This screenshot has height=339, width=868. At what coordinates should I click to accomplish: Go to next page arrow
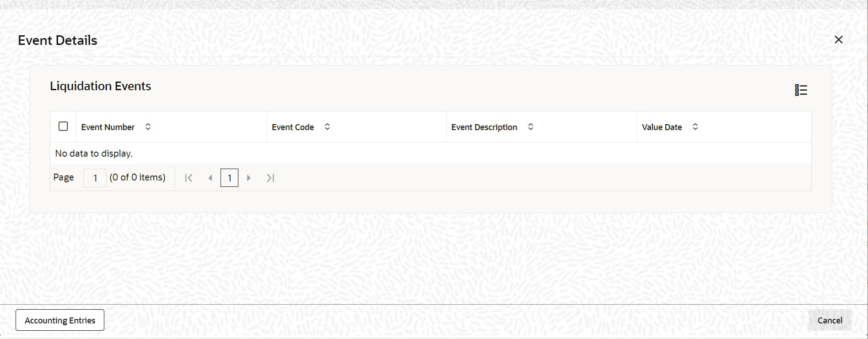coord(248,178)
